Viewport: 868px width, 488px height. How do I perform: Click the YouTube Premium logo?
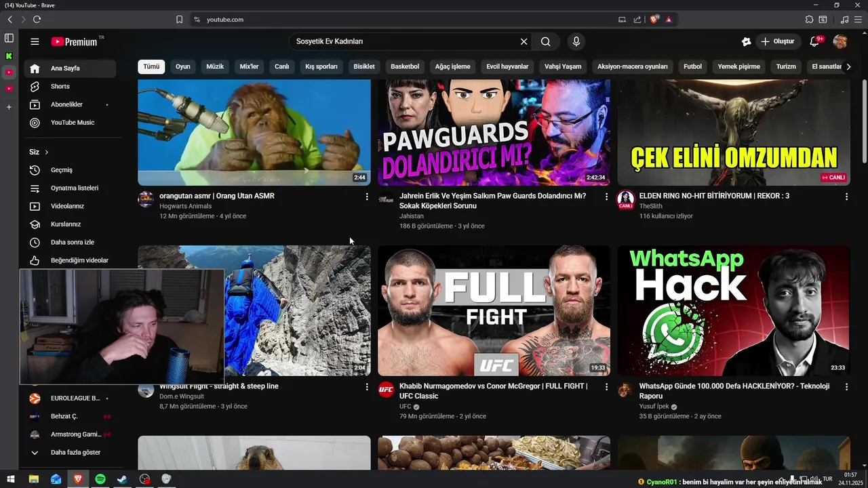tap(75, 41)
